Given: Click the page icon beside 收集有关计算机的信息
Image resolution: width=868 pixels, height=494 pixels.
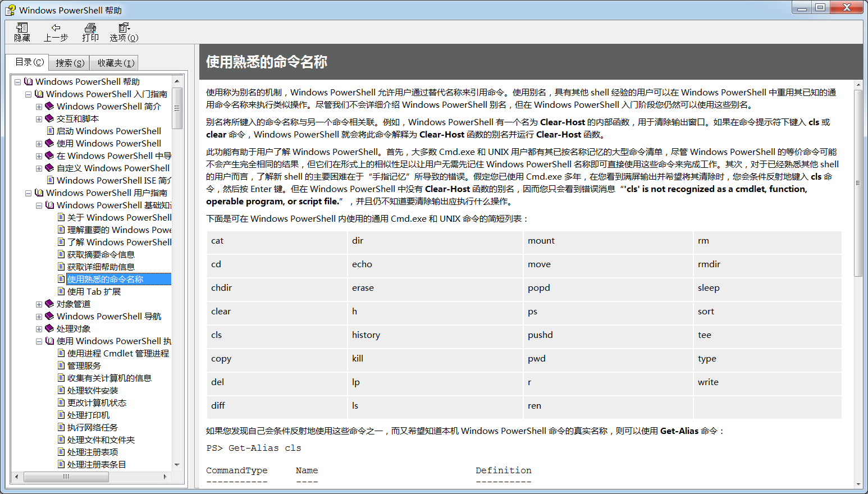Looking at the screenshot, I should (61, 378).
